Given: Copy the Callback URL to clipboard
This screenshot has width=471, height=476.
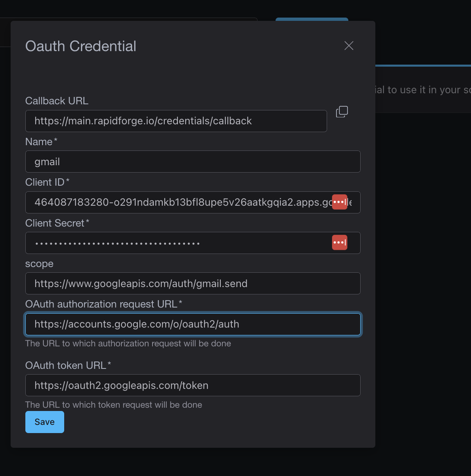Looking at the screenshot, I should pos(342,112).
